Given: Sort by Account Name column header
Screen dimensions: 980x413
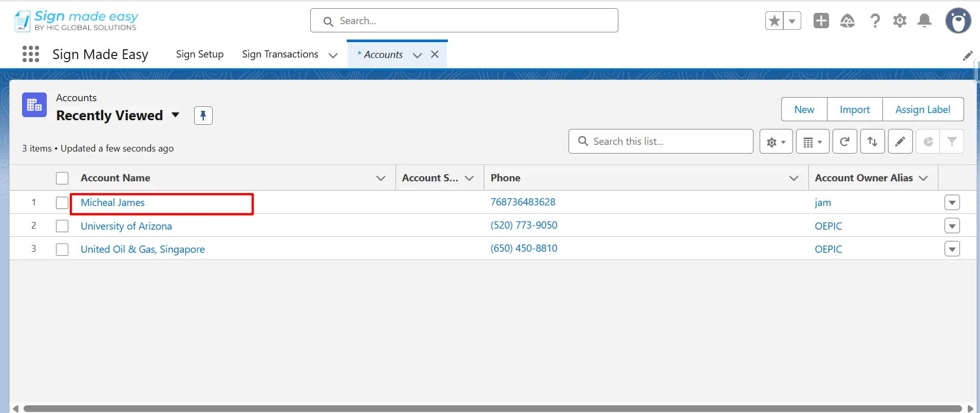Looking at the screenshot, I should (x=116, y=178).
